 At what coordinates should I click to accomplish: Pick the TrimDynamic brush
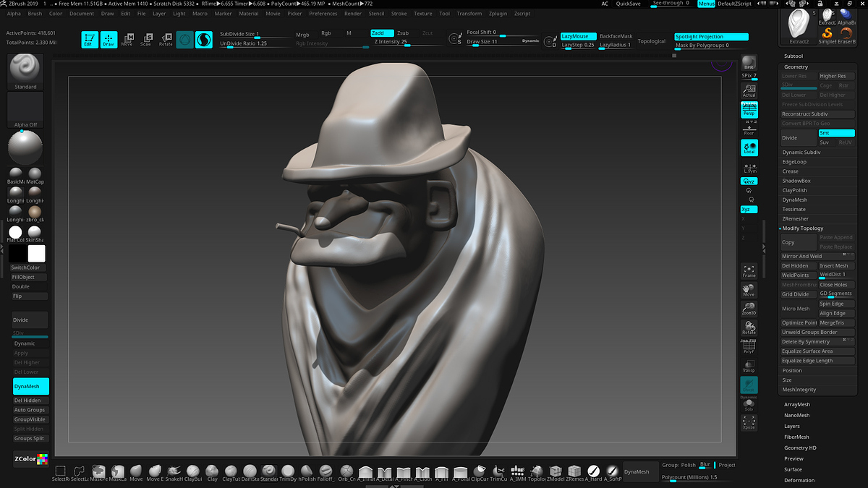pyautogui.click(x=288, y=474)
